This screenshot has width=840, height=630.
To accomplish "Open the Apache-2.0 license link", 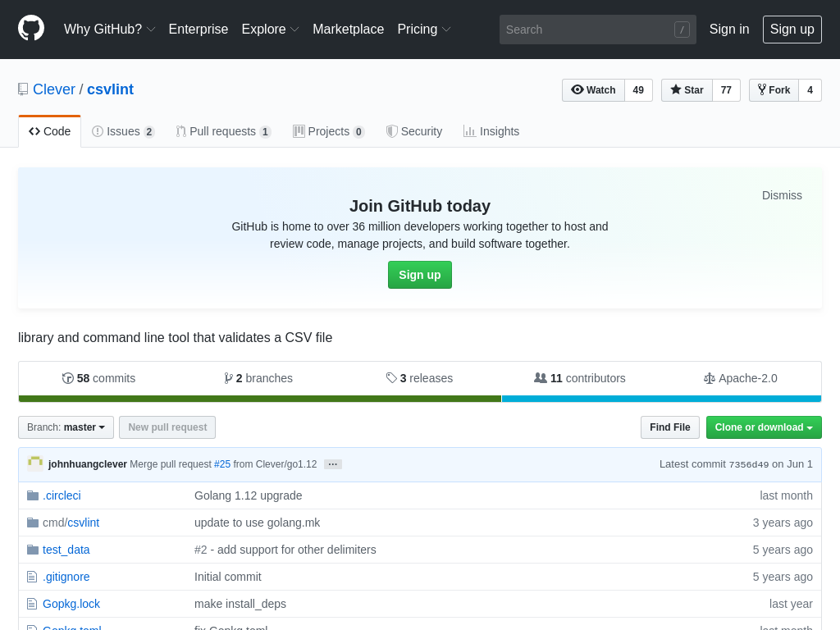I will pyautogui.click(x=740, y=378).
